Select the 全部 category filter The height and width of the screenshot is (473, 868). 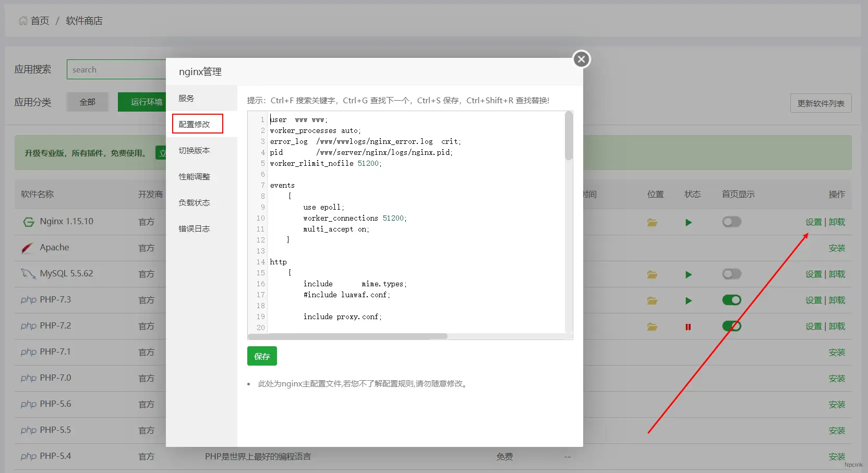click(87, 102)
